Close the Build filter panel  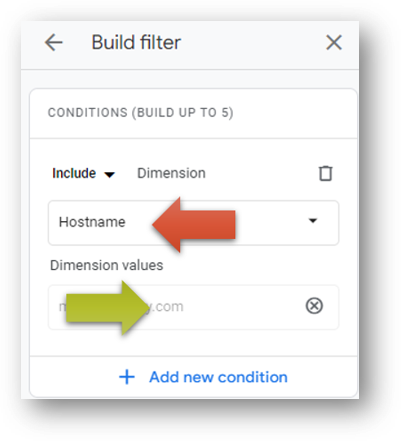point(334,43)
